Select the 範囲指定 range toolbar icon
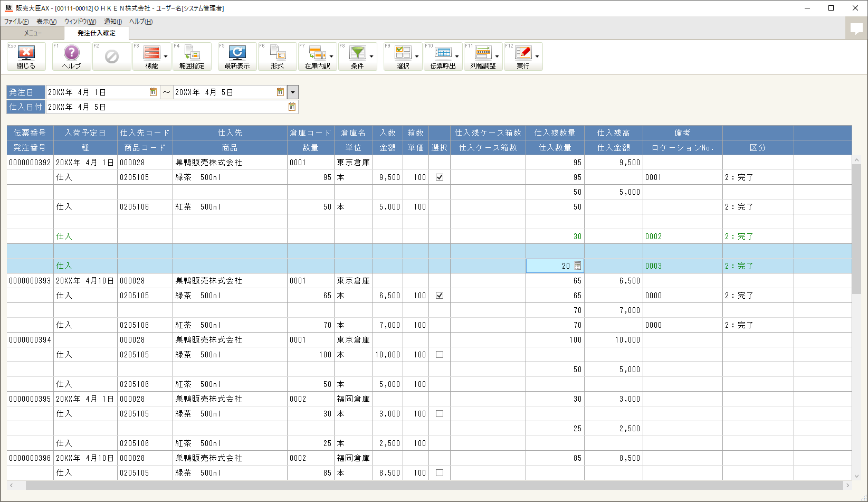This screenshot has height=502, width=868. (x=192, y=56)
